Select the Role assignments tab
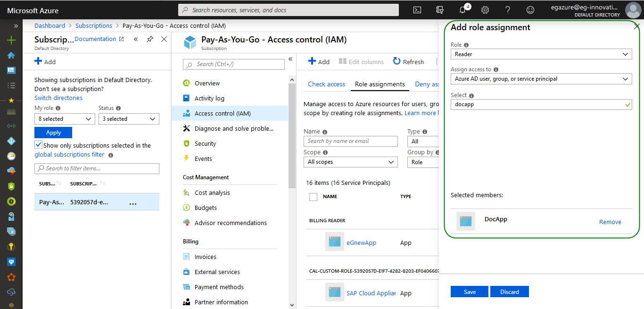The width and height of the screenshot is (644, 309). point(380,84)
